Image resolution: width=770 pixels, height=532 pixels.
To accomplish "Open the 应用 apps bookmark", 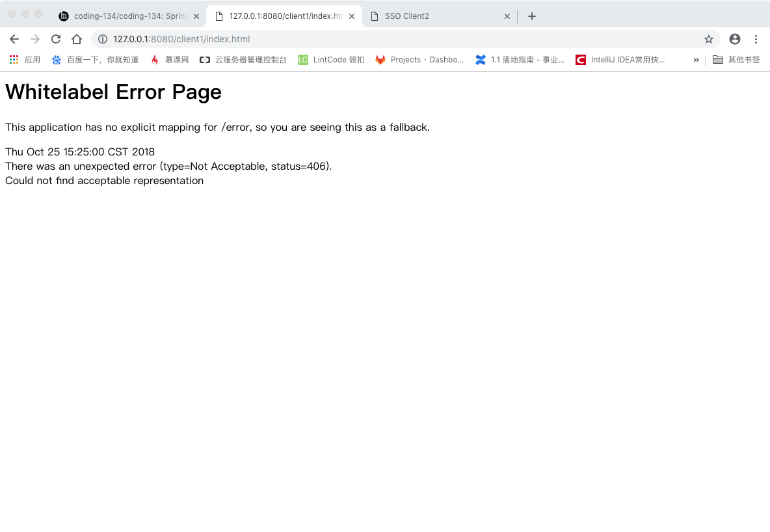I will point(25,60).
